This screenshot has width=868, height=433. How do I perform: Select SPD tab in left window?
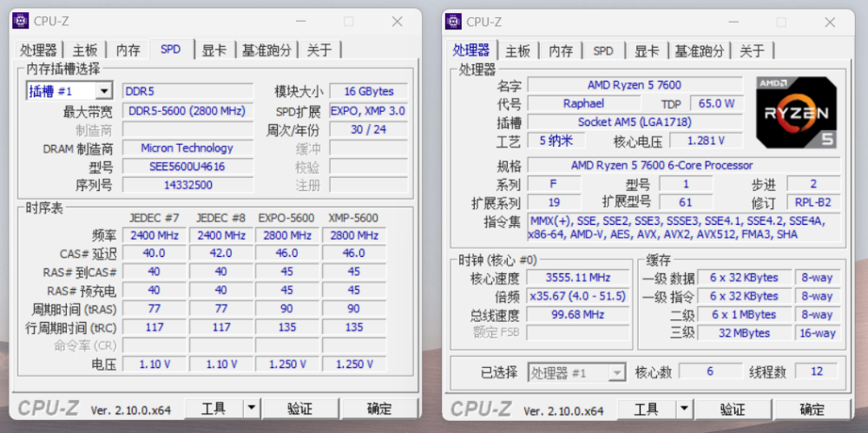click(171, 49)
